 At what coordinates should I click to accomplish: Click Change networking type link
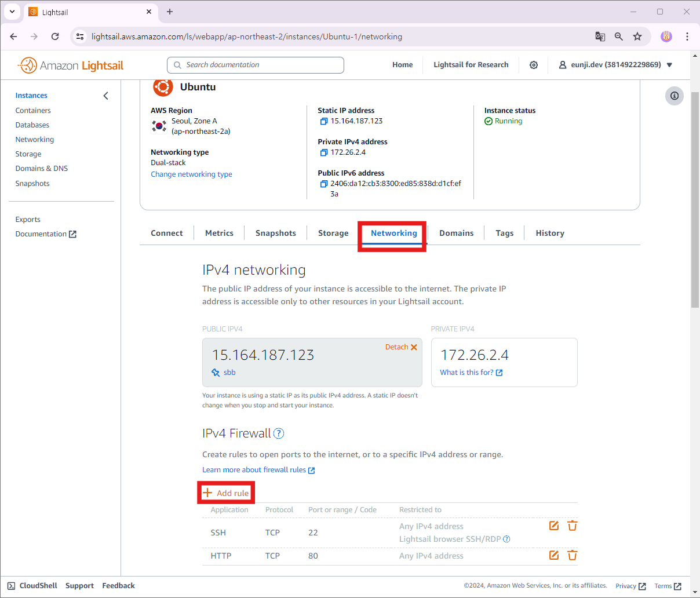point(191,174)
